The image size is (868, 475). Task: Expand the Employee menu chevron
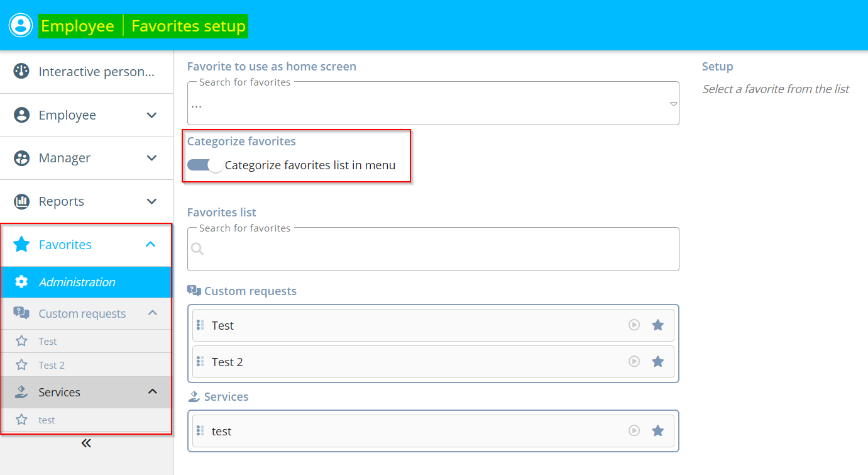pos(151,115)
